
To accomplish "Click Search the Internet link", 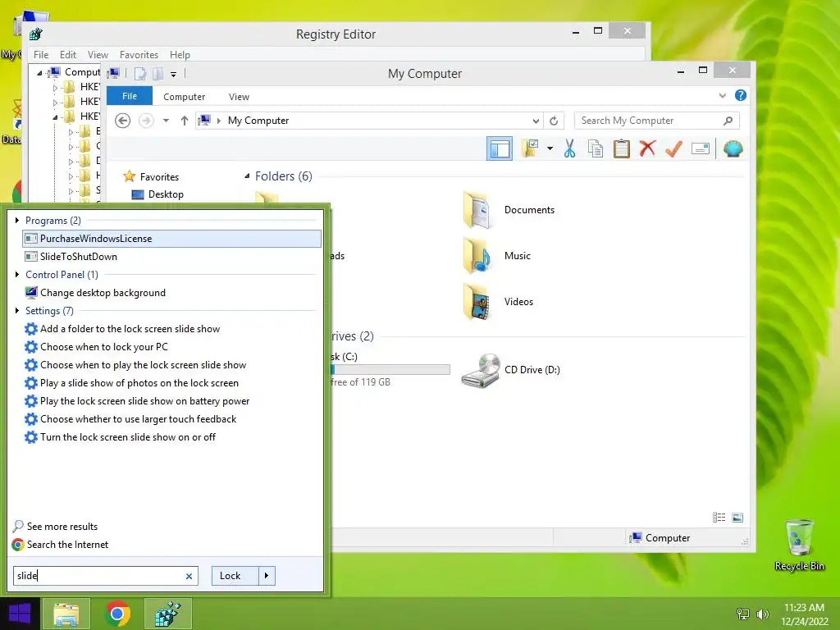I will point(60,545).
